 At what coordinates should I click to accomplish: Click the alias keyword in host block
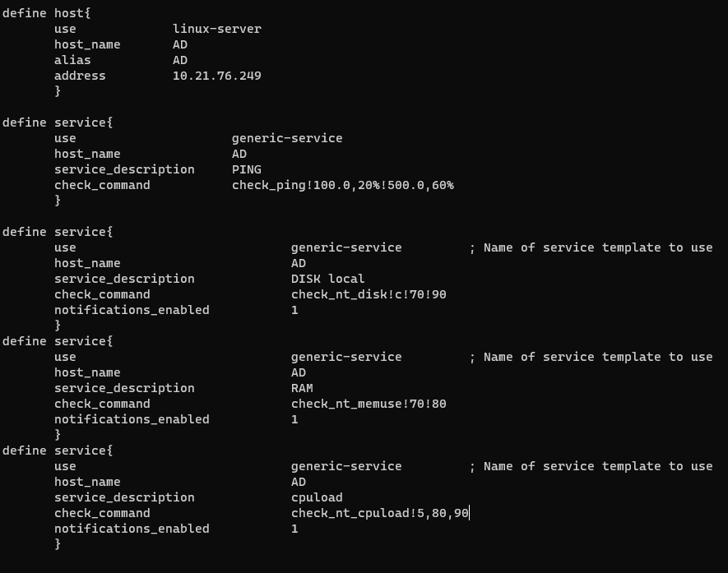click(x=72, y=60)
